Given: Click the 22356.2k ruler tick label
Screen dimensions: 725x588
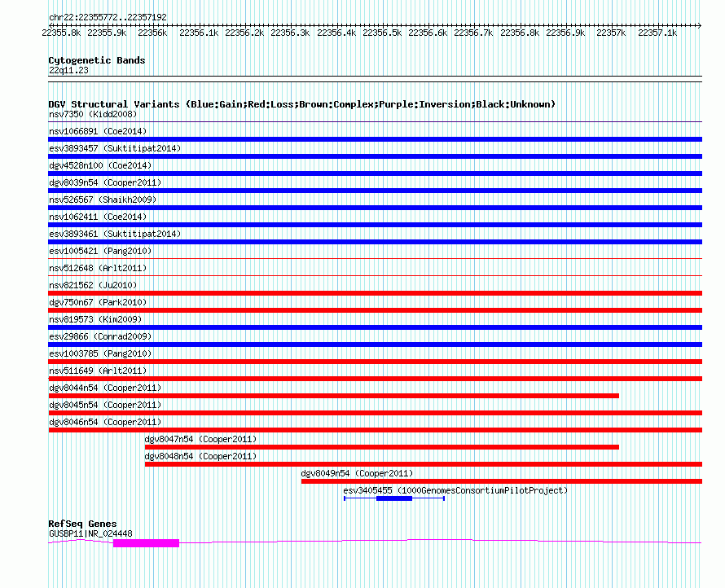Looking at the screenshot, I should [244, 33].
